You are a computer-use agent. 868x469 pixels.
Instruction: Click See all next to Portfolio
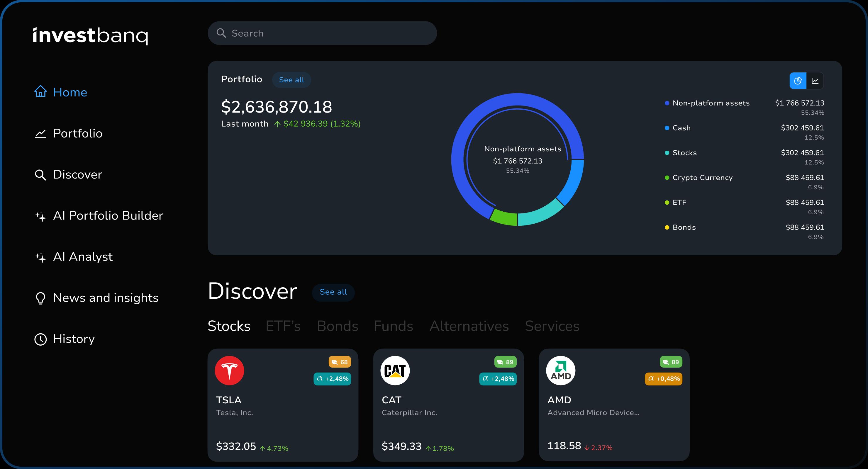click(291, 80)
